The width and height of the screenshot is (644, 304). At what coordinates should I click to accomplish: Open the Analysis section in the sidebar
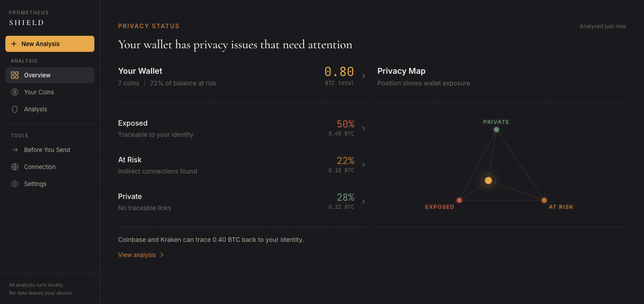tap(36, 109)
